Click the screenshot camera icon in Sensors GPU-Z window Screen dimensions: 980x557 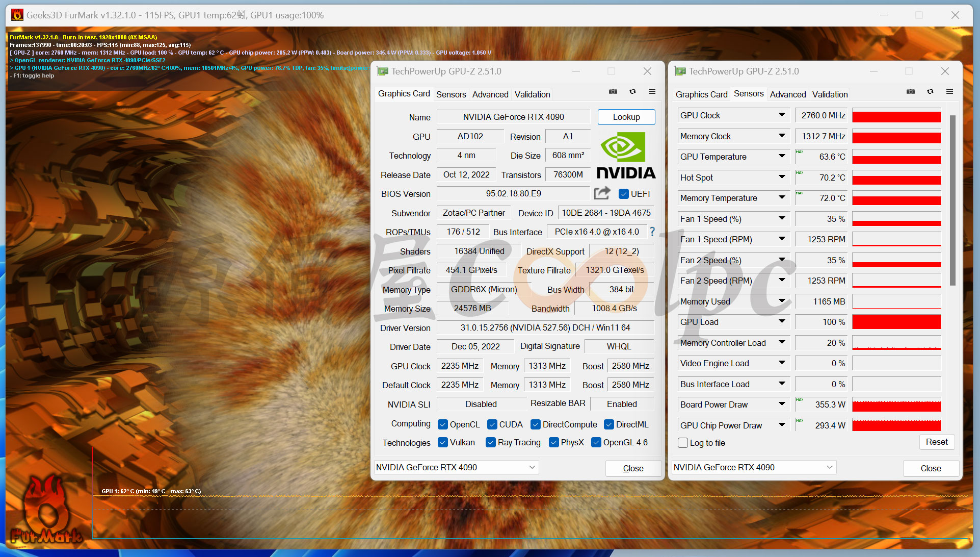911,92
